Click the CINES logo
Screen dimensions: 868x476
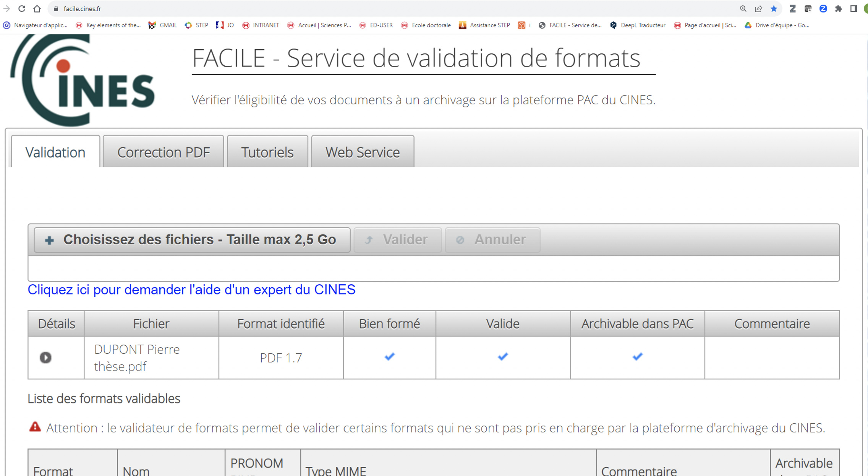point(82,80)
